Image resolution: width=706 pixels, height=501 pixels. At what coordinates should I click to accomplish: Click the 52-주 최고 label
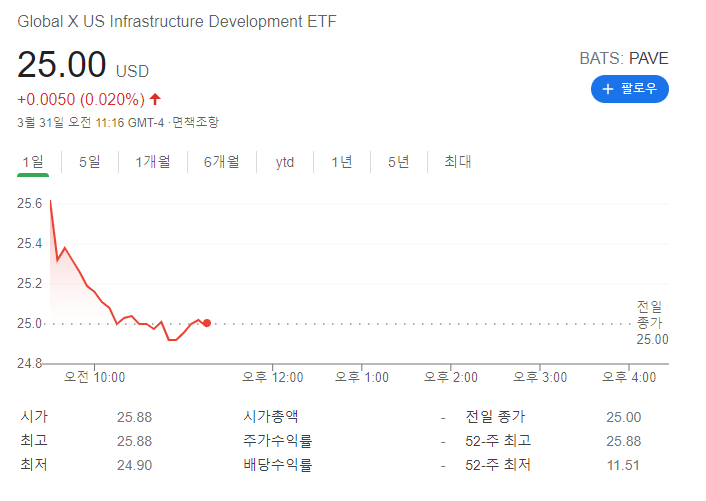coord(498,440)
